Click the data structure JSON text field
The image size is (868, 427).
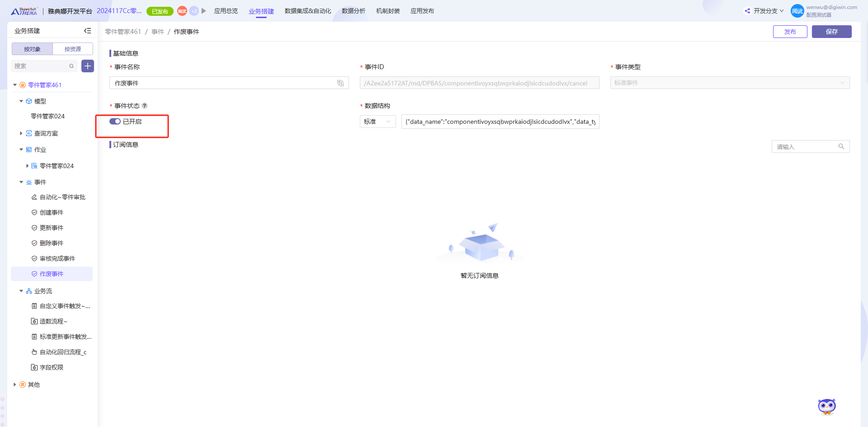500,122
